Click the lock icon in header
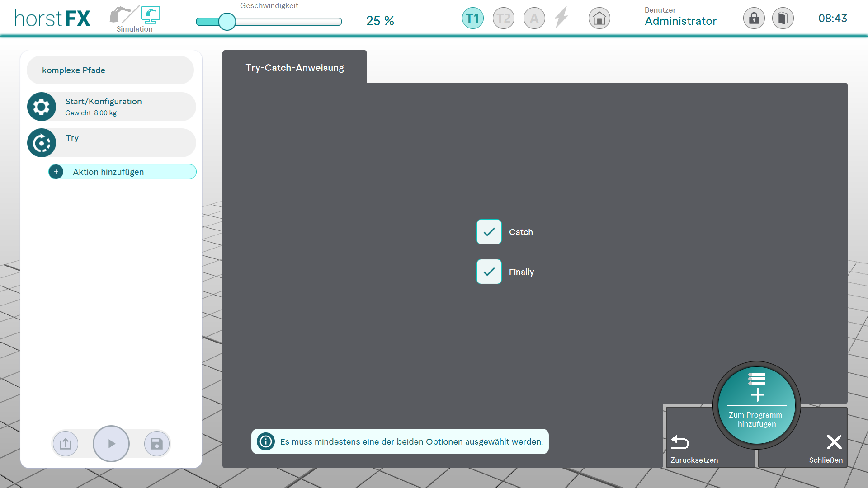 (x=754, y=19)
